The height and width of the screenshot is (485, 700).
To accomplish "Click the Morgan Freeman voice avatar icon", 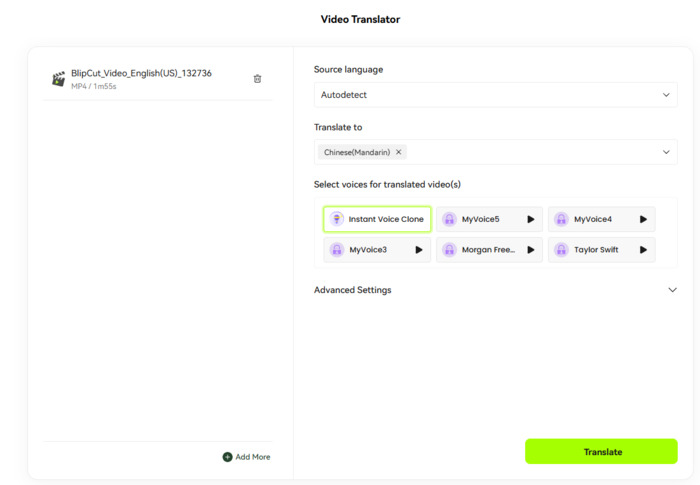I will click(x=449, y=249).
